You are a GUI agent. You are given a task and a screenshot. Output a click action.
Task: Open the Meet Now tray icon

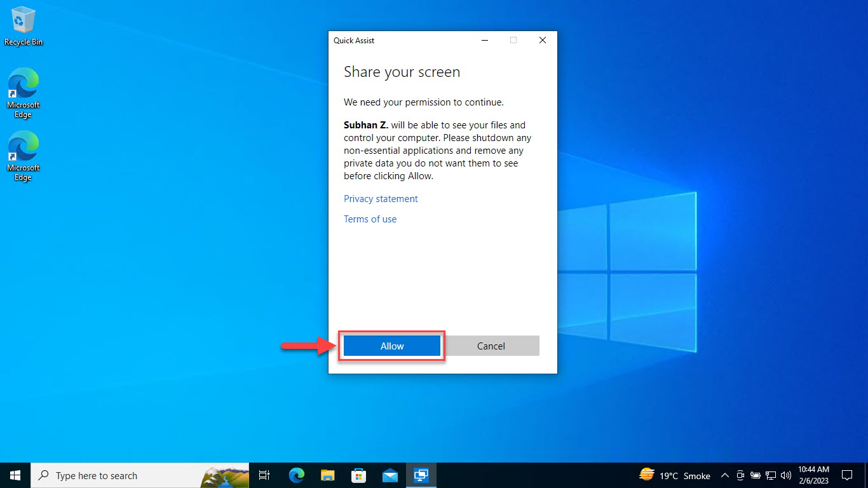[x=740, y=475]
